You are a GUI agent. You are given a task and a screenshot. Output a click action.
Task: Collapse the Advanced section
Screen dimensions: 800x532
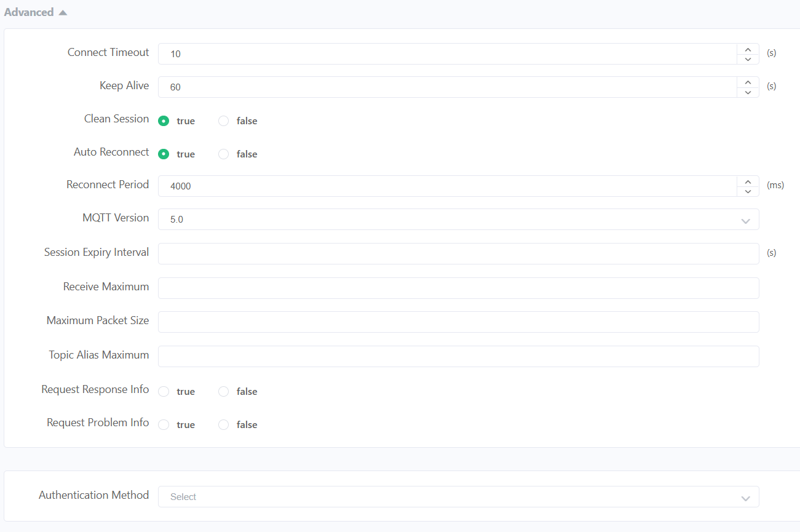(x=35, y=12)
